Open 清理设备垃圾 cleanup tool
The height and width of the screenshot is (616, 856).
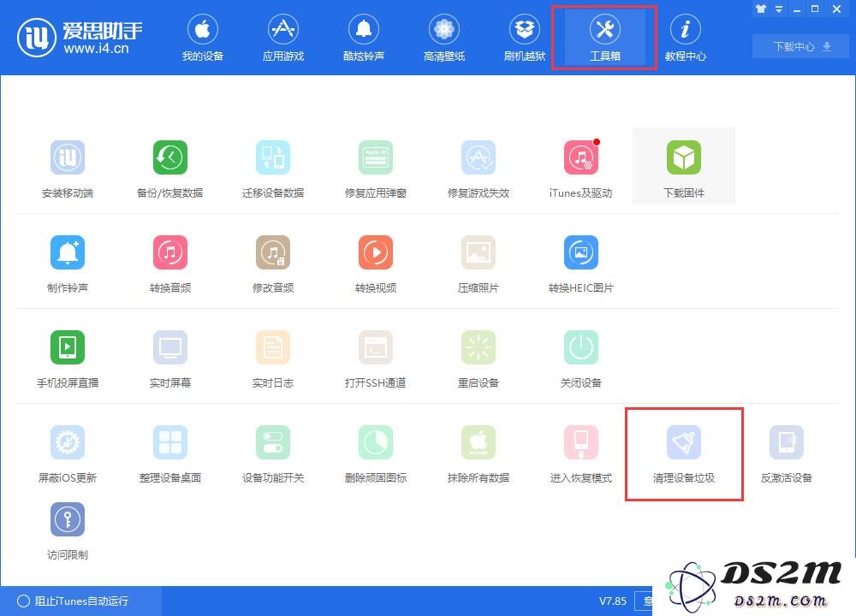(x=683, y=454)
